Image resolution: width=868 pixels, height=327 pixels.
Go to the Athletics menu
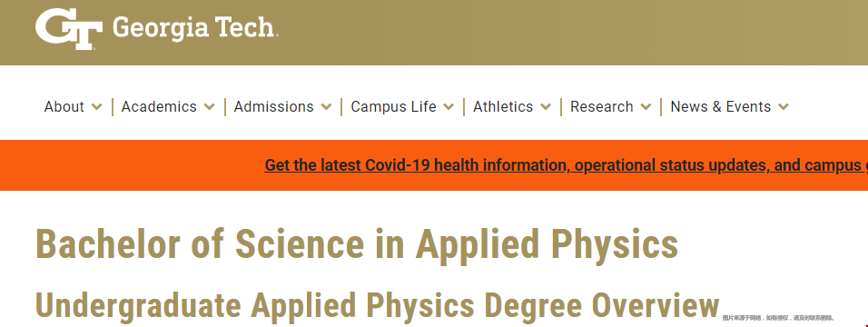coord(503,106)
